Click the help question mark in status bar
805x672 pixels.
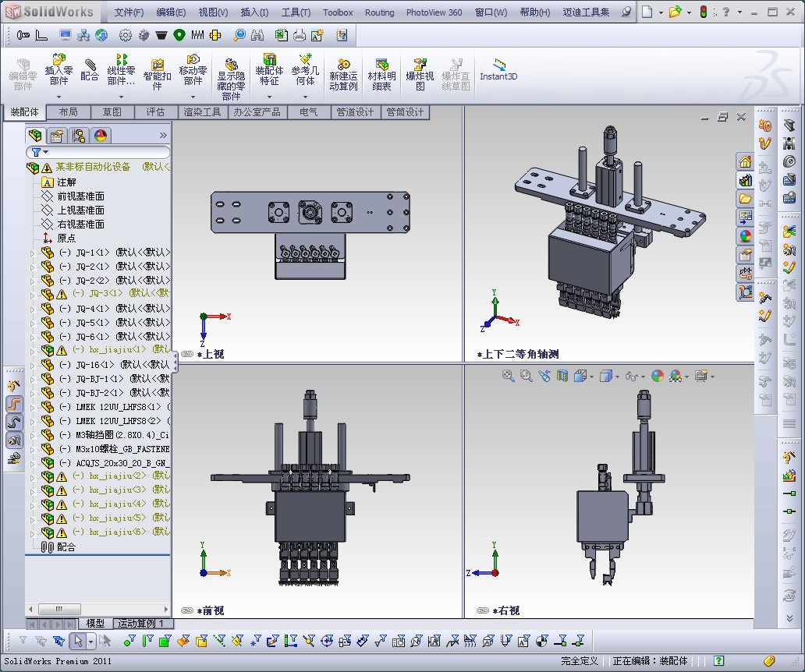coord(719,661)
